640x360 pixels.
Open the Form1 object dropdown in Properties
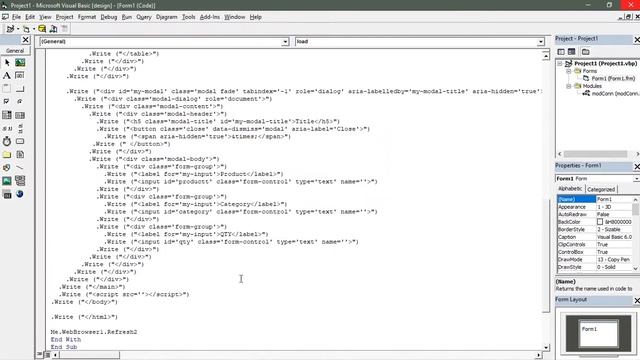pyautogui.click(x=636, y=179)
